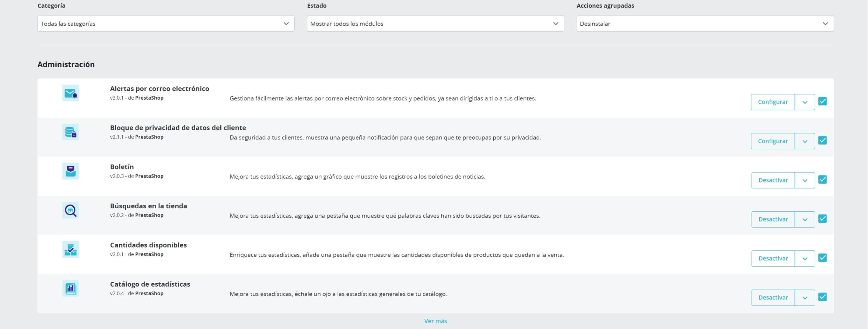
Task: Expand actions arrow for Bloque de privacidad
Action: coord(805,141)
